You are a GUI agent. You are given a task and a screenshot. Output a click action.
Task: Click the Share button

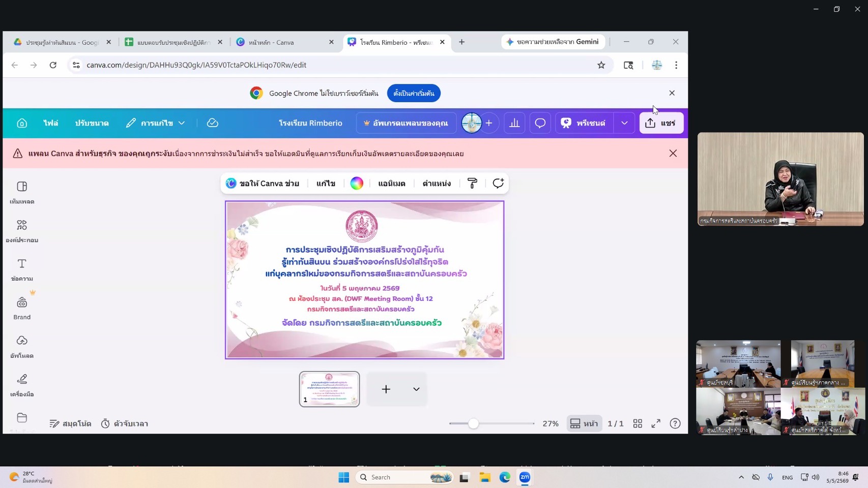coord(661,123)
